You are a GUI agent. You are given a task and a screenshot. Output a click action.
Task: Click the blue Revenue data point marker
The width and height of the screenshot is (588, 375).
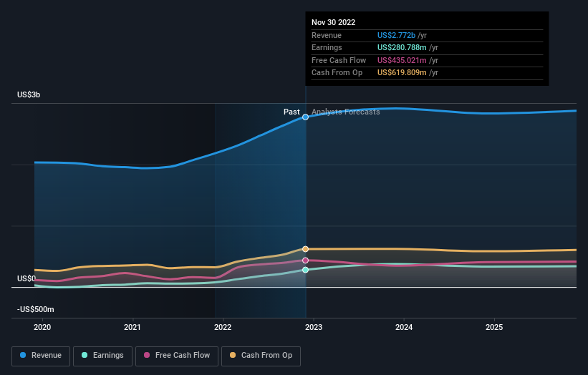(x=306, y=117)
